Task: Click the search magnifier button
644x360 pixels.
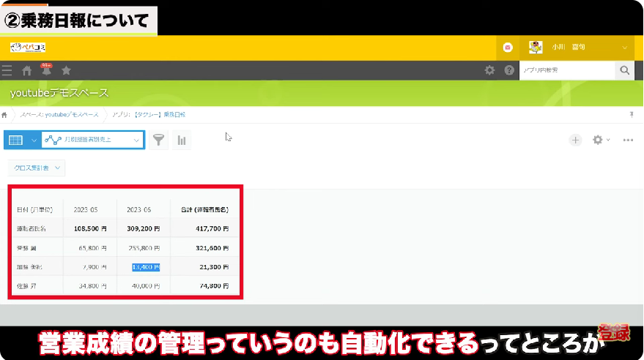Action: [624, 70]
